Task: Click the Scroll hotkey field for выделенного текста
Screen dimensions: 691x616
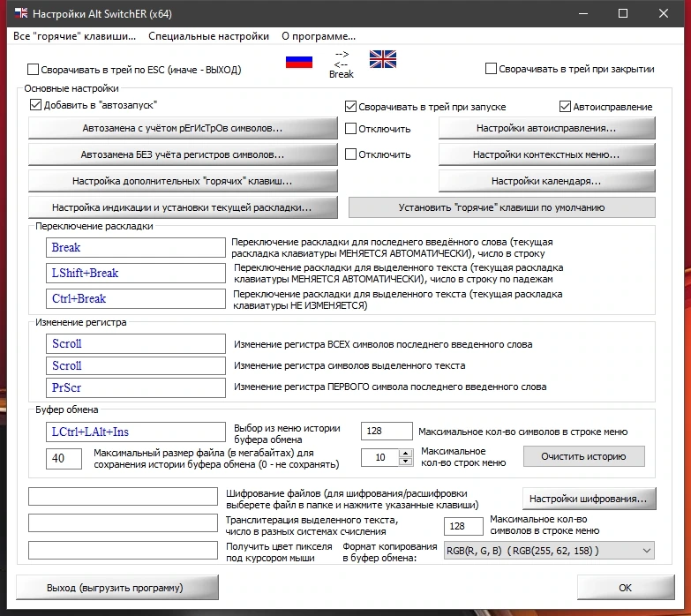Action: [136, 365]
